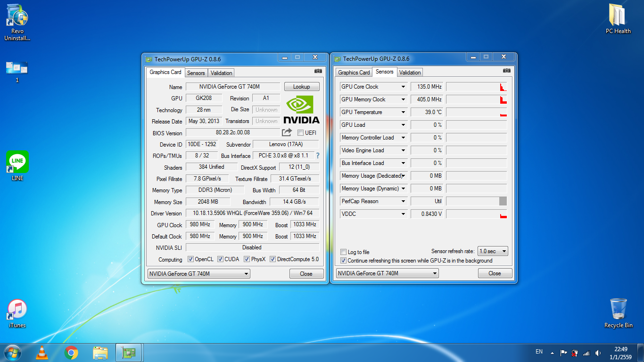This screenshot has height=362, width=644.
Task: Click the Lookup button
Action: [302, 87]
